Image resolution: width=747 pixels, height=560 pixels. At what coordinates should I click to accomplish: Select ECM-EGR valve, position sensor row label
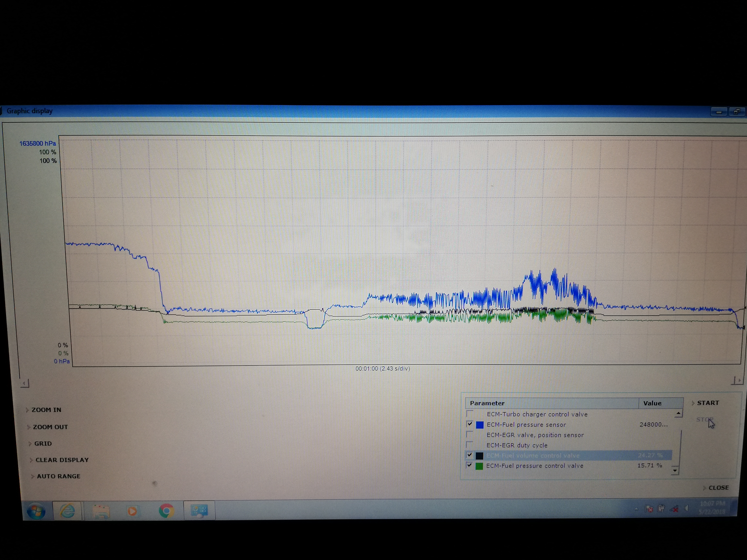click(x=535, y=435)
